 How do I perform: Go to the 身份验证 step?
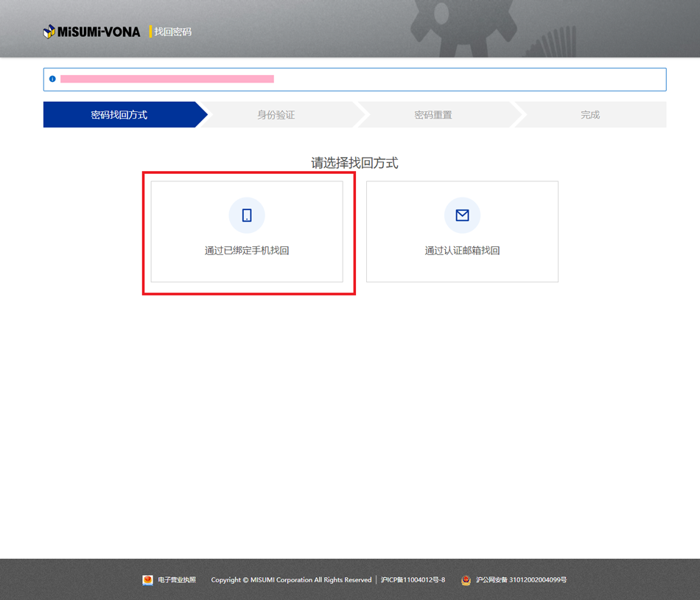(276, 115)
